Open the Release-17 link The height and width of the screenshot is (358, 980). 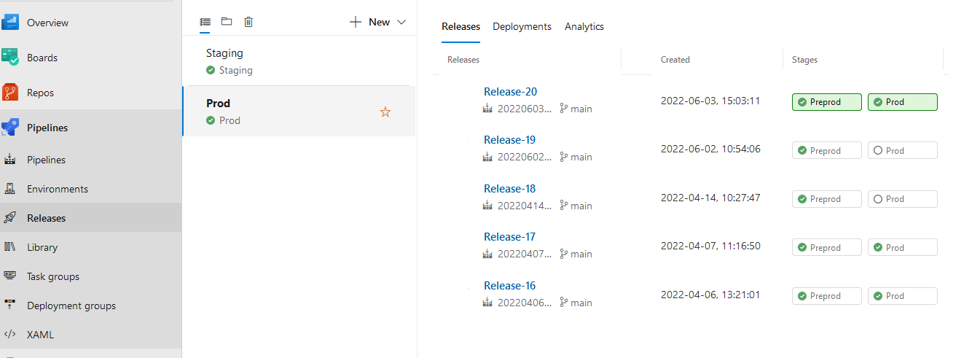[509, 237]
